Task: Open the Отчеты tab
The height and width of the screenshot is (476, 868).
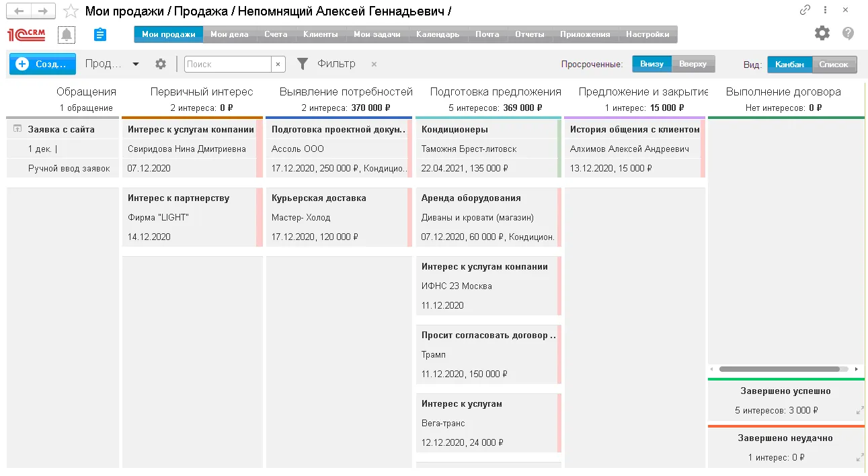Action: pos(530,34)
